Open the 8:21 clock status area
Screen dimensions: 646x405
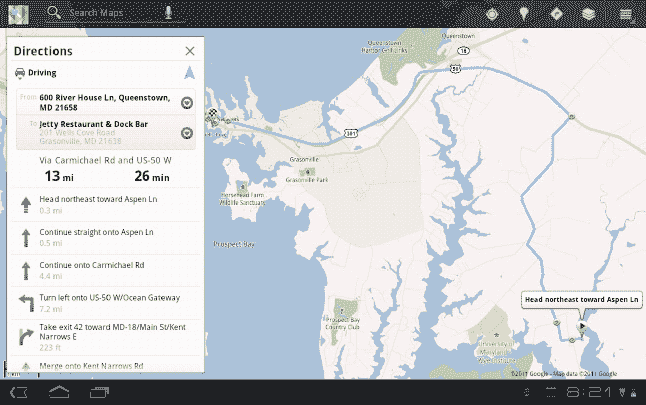pyautogui.click(x=589, y=392)
